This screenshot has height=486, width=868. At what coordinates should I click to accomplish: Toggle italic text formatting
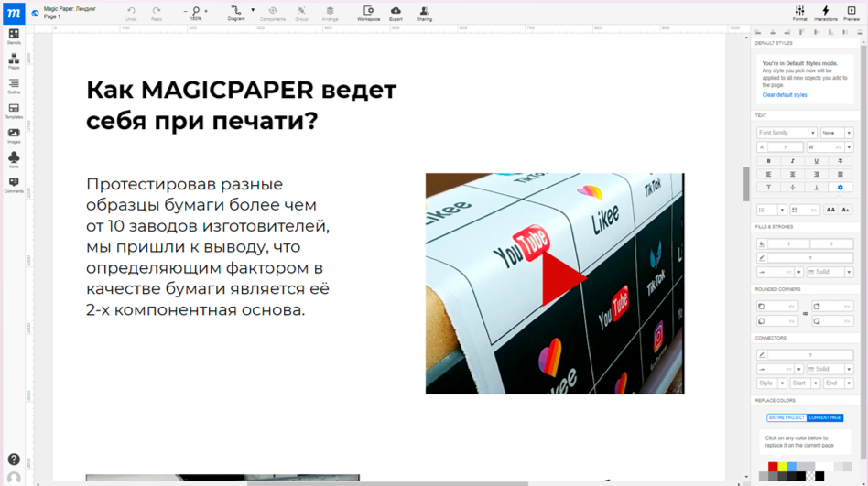pos(792,161)
